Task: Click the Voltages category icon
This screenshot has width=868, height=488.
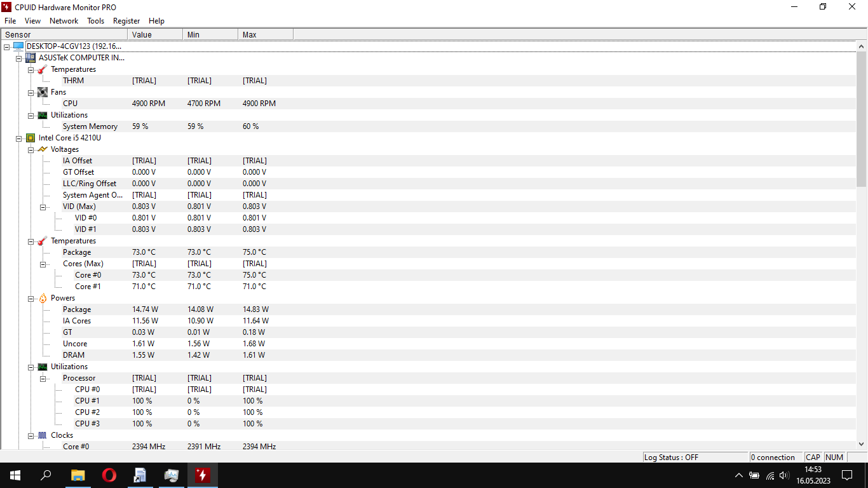Action: pos(43,149)
